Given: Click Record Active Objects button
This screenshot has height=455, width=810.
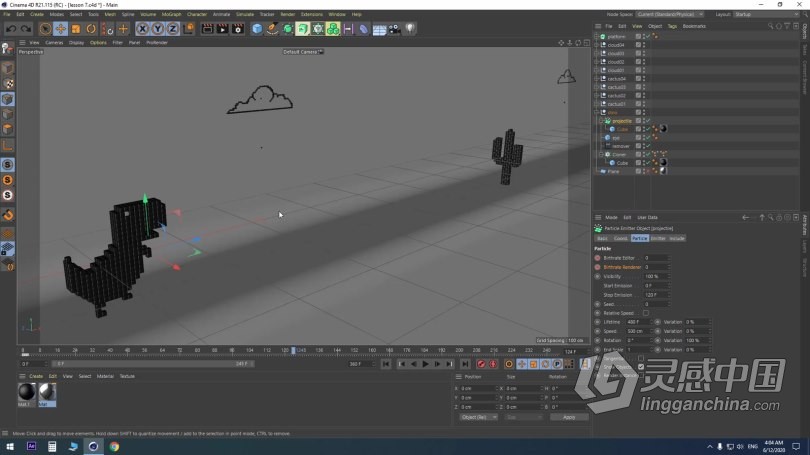Looking at the screenshot, I should (481, 364).
